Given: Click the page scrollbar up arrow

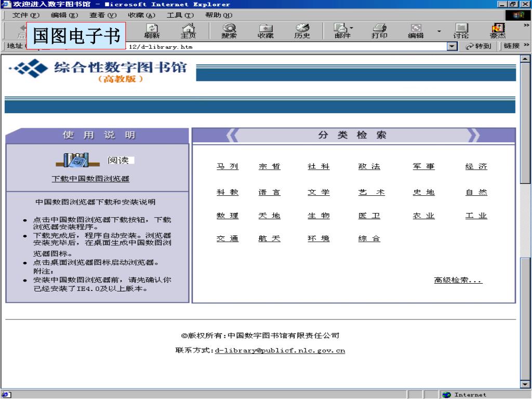Looking at the screenshot, I should point(525,59).
